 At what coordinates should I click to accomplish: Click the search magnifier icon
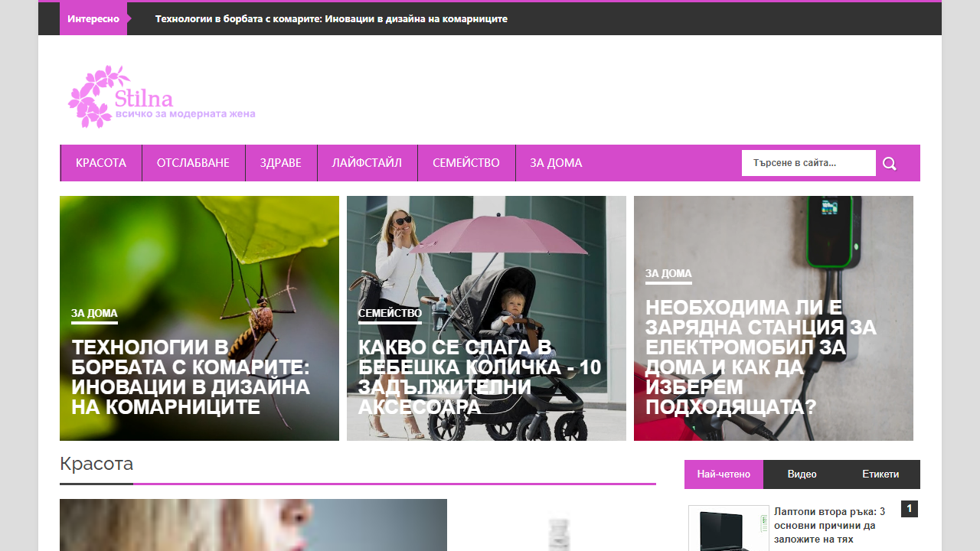click(x=889, y=164)
